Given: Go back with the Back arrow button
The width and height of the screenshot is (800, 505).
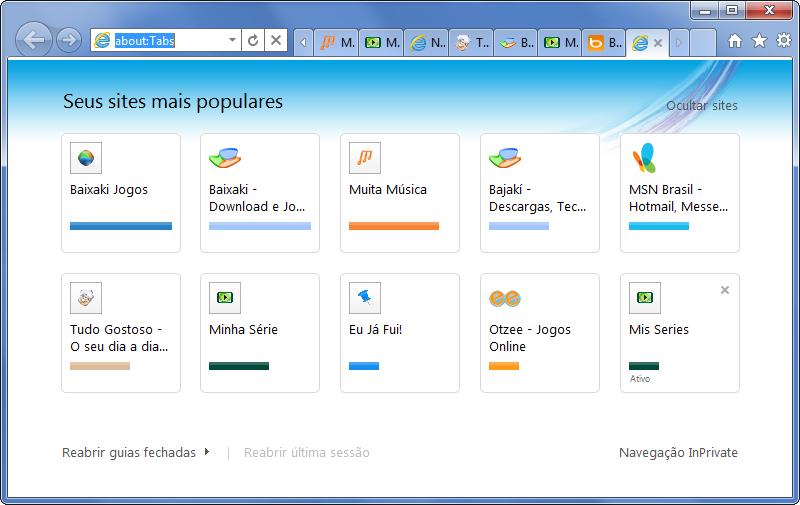Looking at the screenshot, I should coord(34,40).
